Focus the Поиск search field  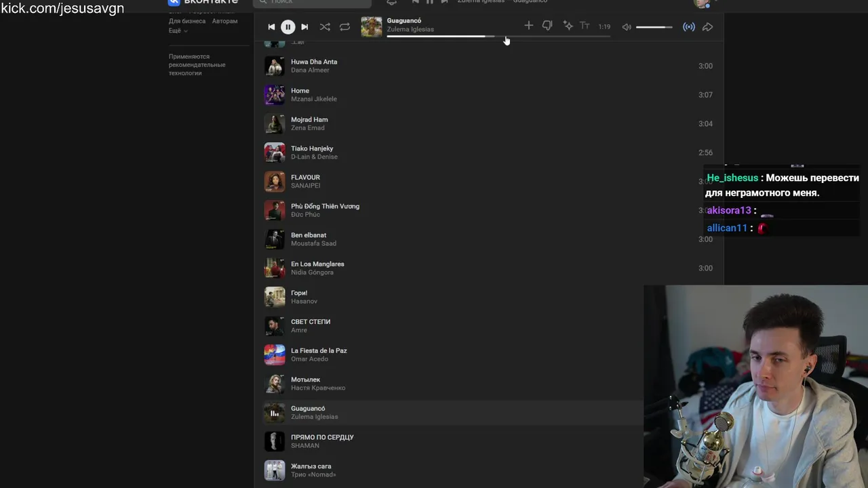point(312,2)
